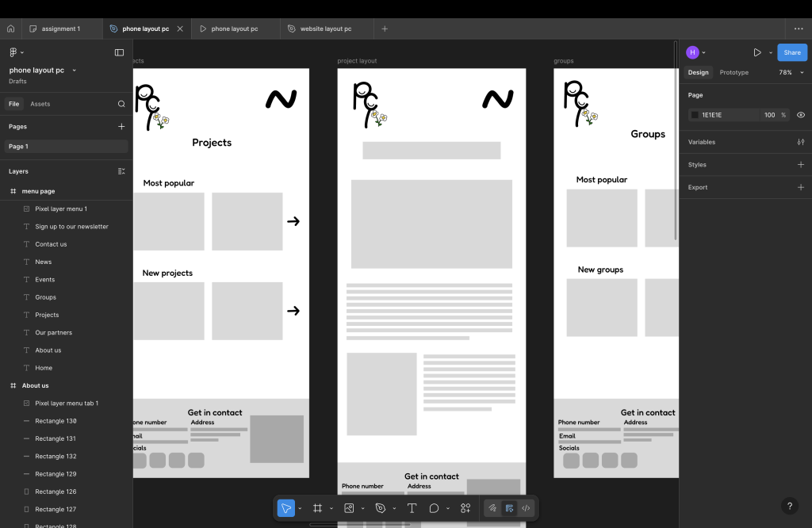Open variables settings icon
The height and width of the screenshot is (528, 812).
(800, 142)
